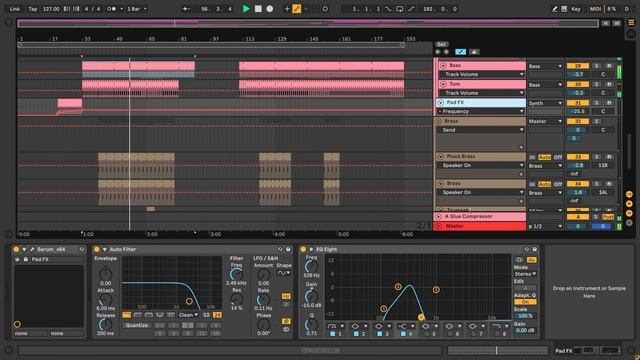Open Pluck Brass Speaker On chooser
This screenshot has width=640, height=360.
(481, 165)
